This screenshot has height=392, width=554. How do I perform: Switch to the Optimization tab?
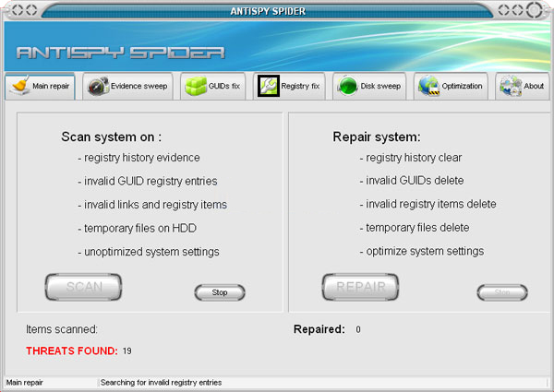pos(451,86)
